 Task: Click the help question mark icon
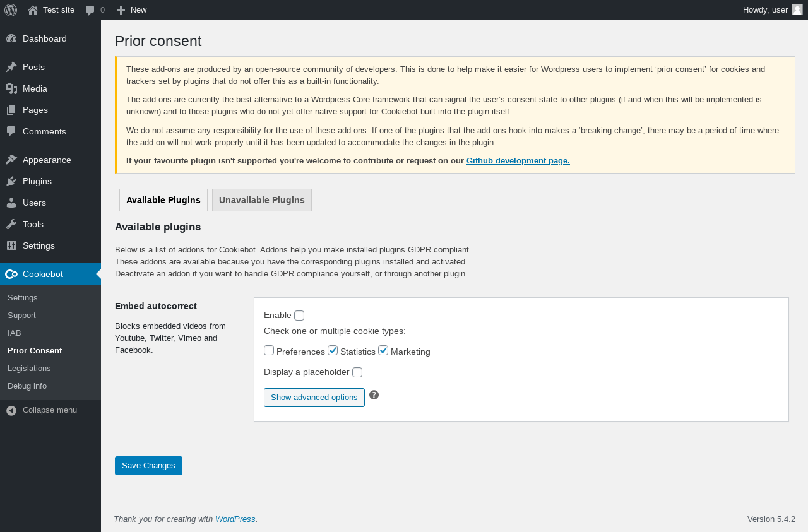(x=374, y=395)
